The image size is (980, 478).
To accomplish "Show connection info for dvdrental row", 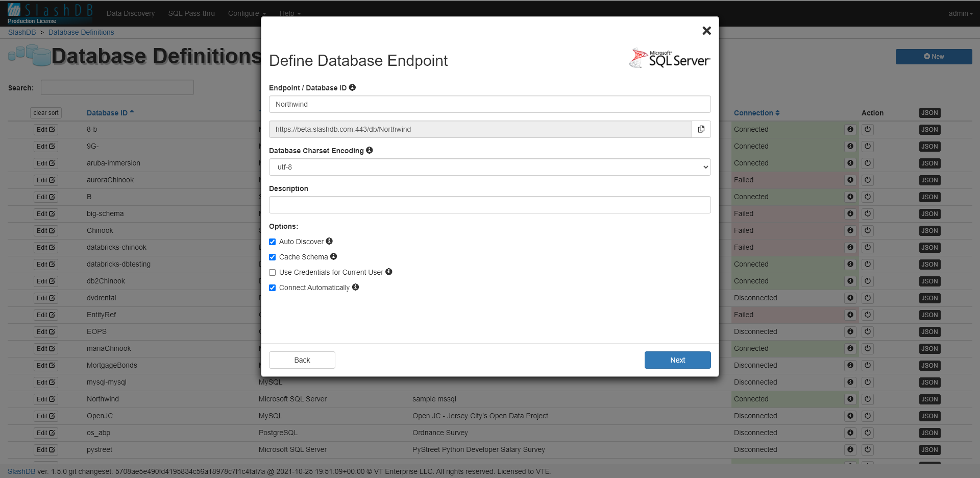I will [x=850, y=298].
